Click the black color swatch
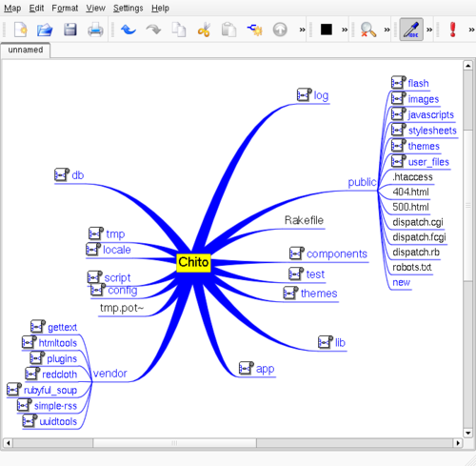The width and height of the screenshot is (476, 466). pyautogui.click(x=327, y=30)
